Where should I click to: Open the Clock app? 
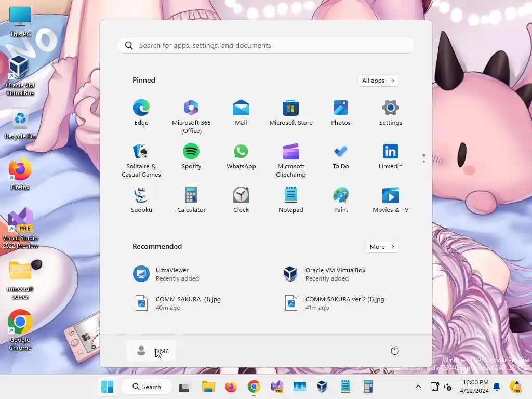(x=241, y=201)
